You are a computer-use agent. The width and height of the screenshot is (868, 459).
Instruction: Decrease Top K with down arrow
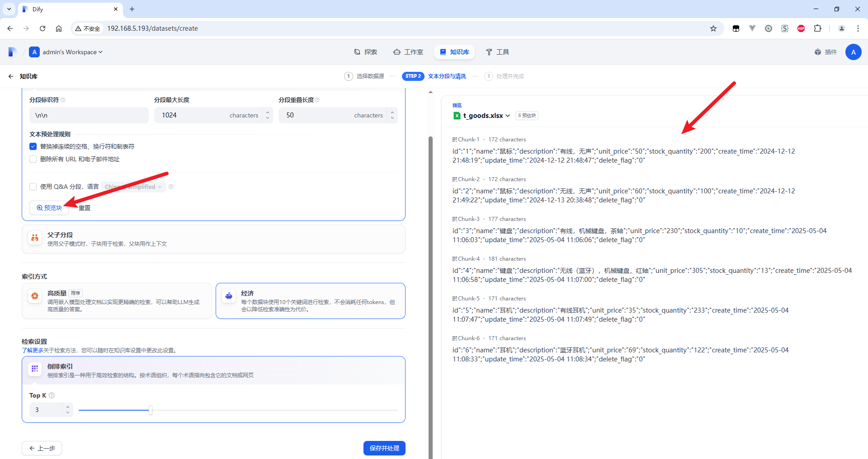click(x=68, y=413)
